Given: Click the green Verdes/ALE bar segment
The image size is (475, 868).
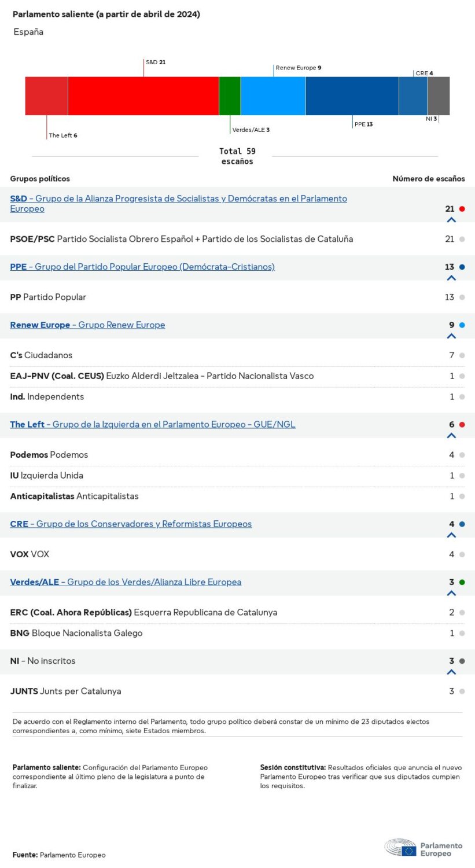Looking at the screenshot, I should tap(230, 96).
